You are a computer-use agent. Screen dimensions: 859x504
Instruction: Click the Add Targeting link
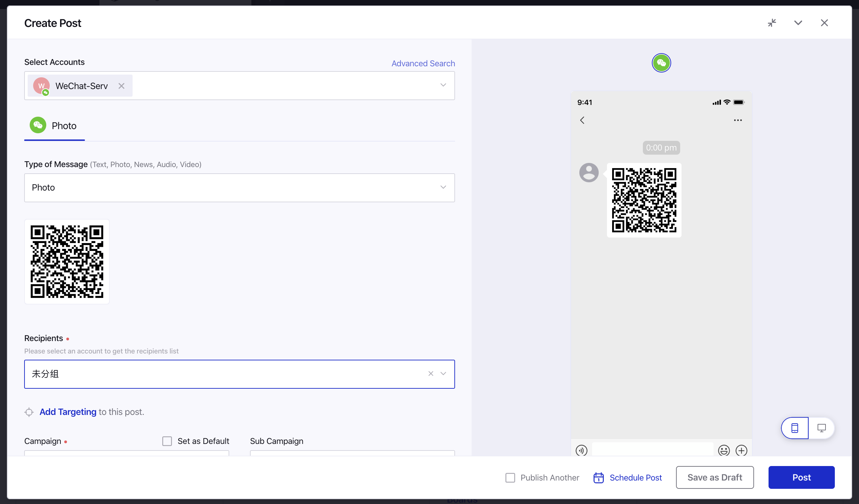click(x=68, y=412)
